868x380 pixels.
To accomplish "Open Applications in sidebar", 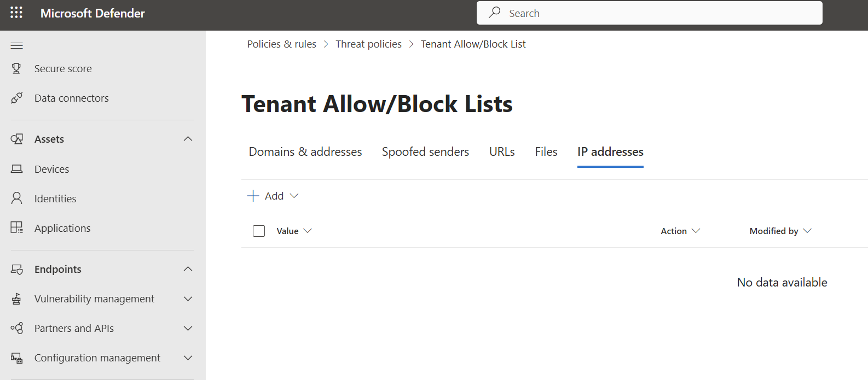I will pyautogui.click(x=62, y=228).
